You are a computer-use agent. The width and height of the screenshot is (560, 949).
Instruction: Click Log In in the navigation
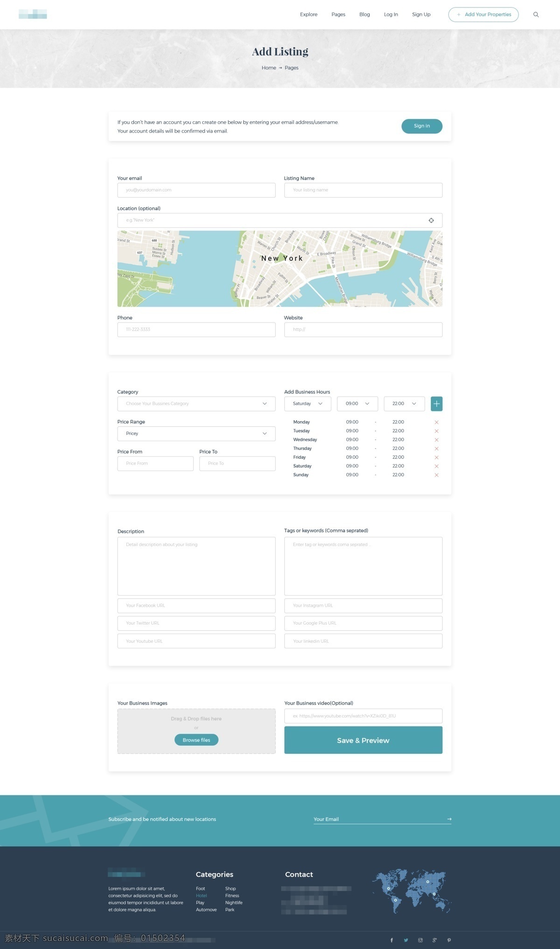(391, 14)
